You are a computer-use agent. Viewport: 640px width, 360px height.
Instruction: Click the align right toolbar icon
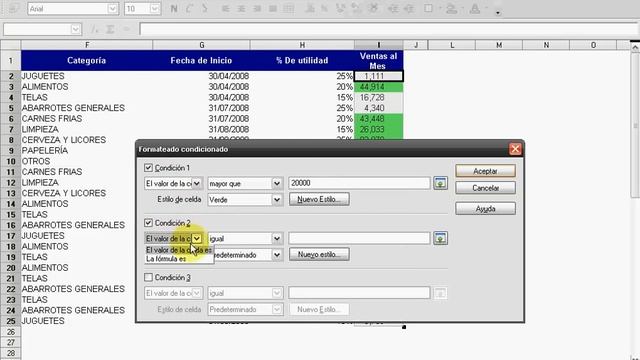[257, 9]
